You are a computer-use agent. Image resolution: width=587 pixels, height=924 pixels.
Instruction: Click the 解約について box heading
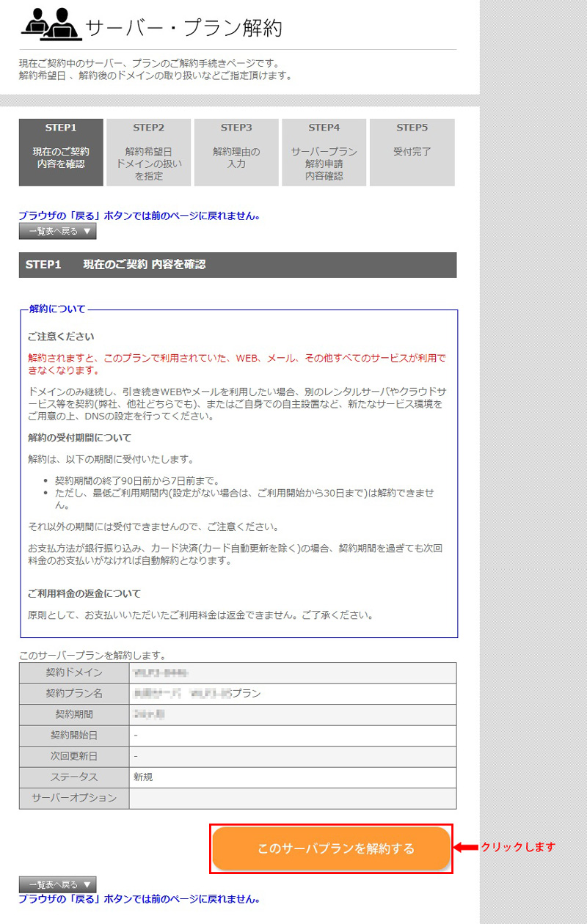(x=57, y=309)
